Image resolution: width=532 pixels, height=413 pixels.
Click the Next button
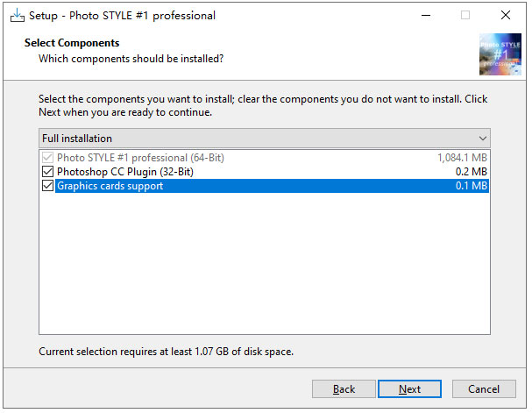(409, 389)
